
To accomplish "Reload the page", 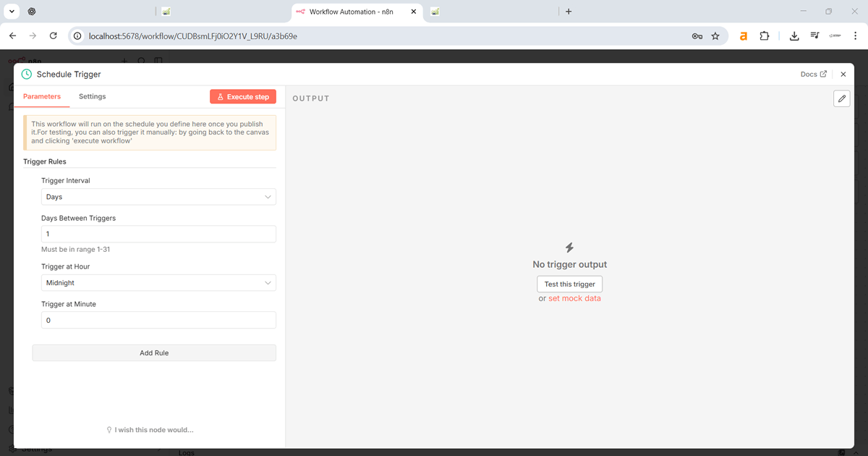I will (x=53, y=35).
